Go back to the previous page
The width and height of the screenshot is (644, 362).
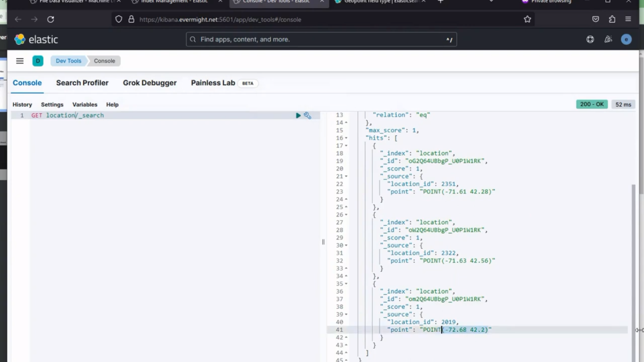[18, 19]
